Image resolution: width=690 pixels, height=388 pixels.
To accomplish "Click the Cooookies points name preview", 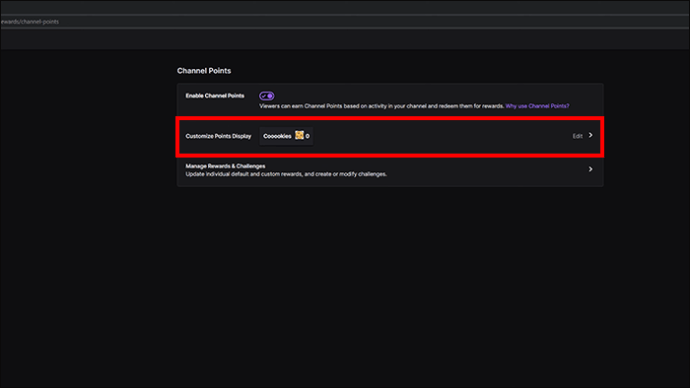I will click(277, 136).
